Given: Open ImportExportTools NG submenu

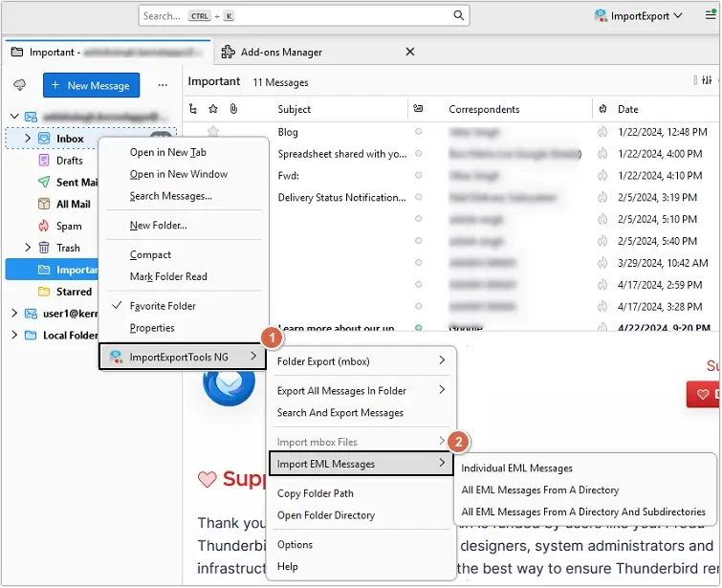Looking at the screenshot, I should click(x=183, y=357).
